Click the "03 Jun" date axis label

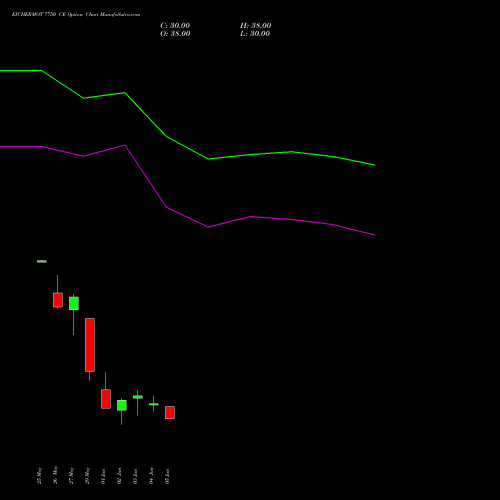click(136, 476)
